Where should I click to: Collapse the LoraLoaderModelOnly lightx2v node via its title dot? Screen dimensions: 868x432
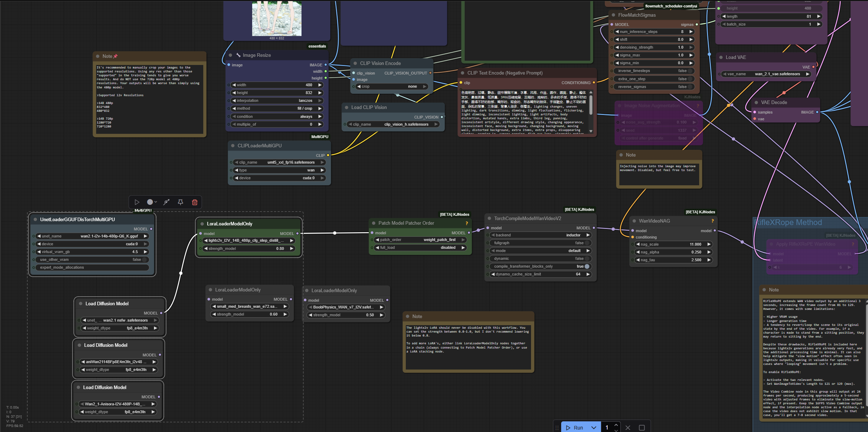click(202, 224)
